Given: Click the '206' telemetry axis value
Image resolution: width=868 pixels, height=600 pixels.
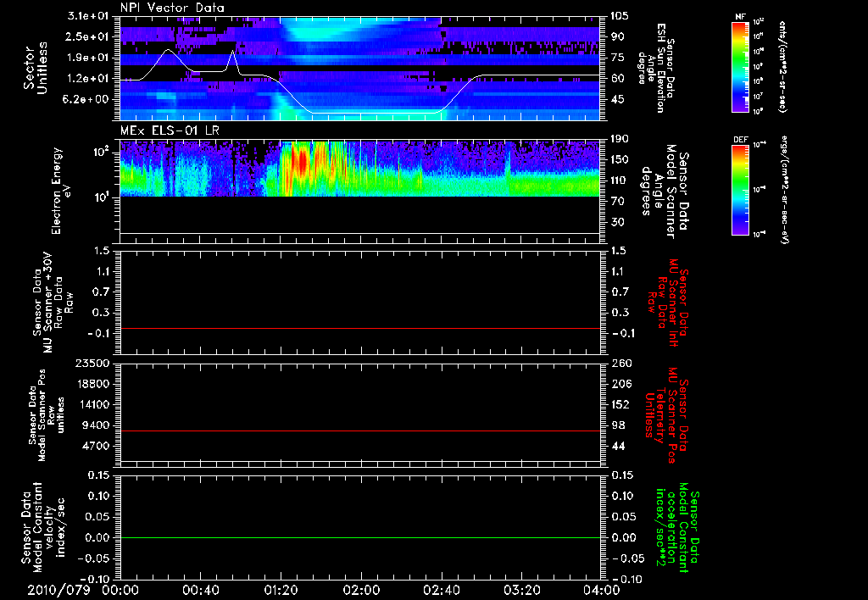Looking at the screenshot, I should [x=620, y=384].
